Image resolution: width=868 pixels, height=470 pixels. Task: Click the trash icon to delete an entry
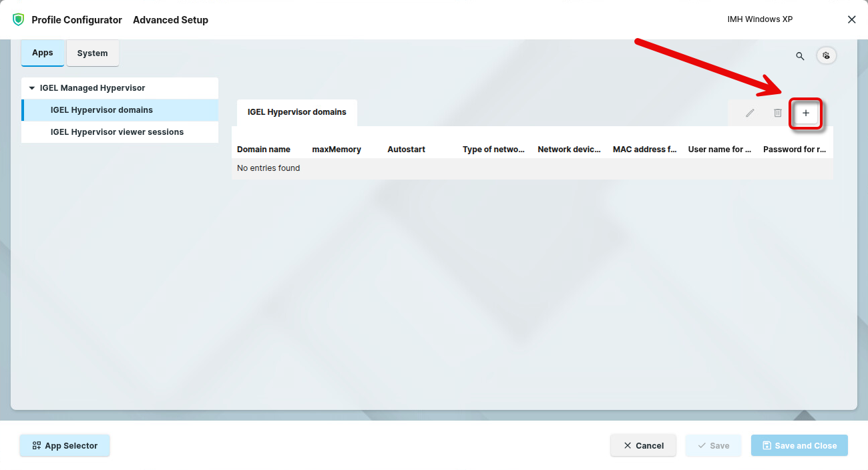point(777,113)
